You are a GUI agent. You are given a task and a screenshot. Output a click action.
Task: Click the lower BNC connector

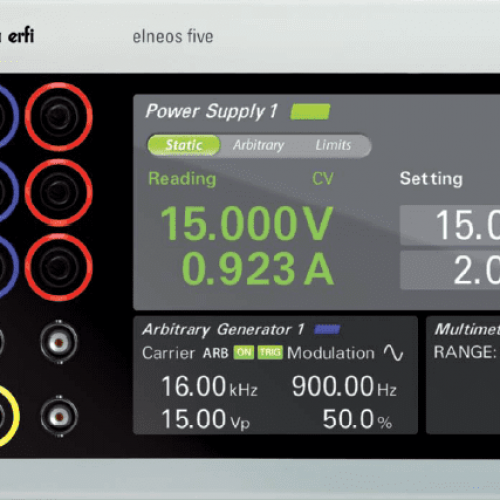(x=59, y=416)
